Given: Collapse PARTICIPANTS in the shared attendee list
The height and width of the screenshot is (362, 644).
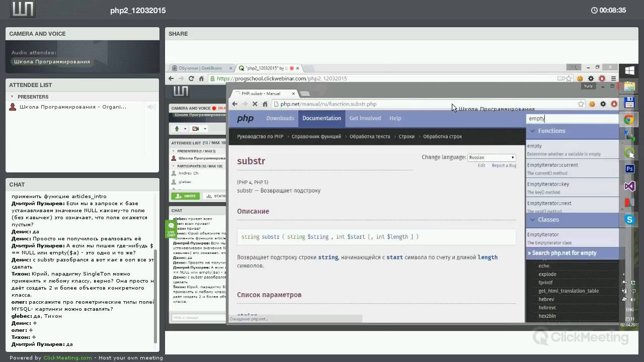Looking at the screenshot, I should 174,166.
